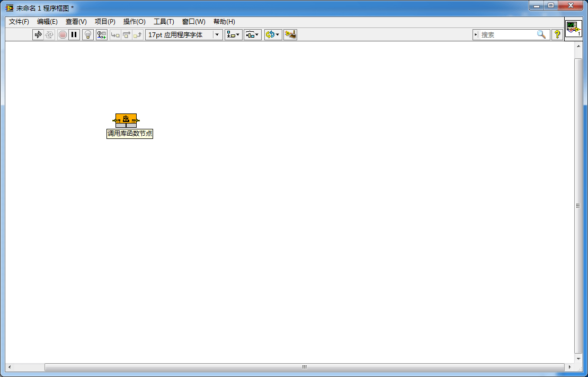The width and height of the screenshot is (588, 377).
Task: Click the Pause button in toolbar
Action: (x=74, y=35)
